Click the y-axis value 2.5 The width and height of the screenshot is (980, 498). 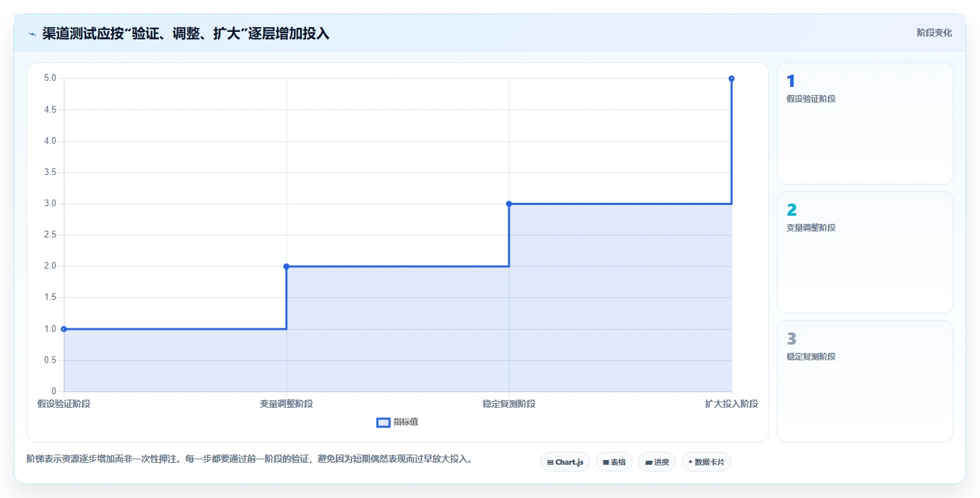[x=50, y=235]
